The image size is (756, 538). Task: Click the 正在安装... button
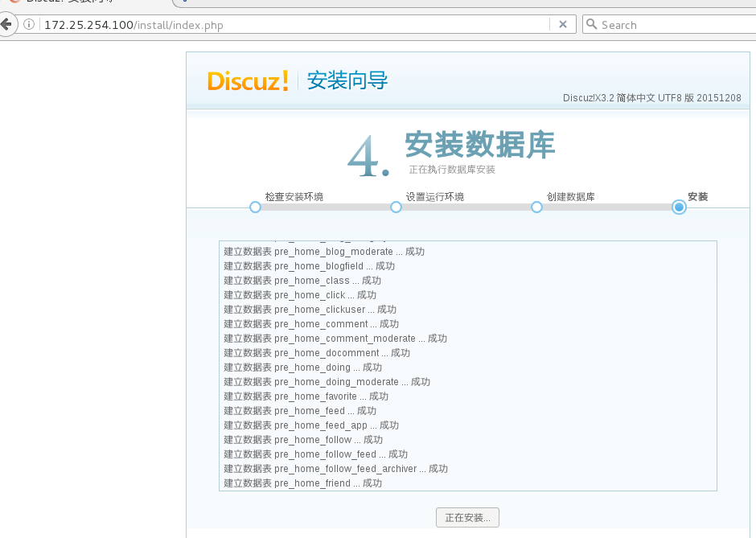pos(467,518)
